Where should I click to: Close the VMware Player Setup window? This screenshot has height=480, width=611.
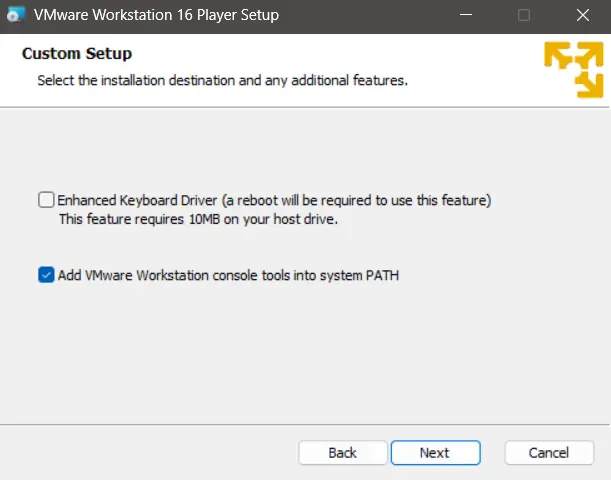(582, 16)
